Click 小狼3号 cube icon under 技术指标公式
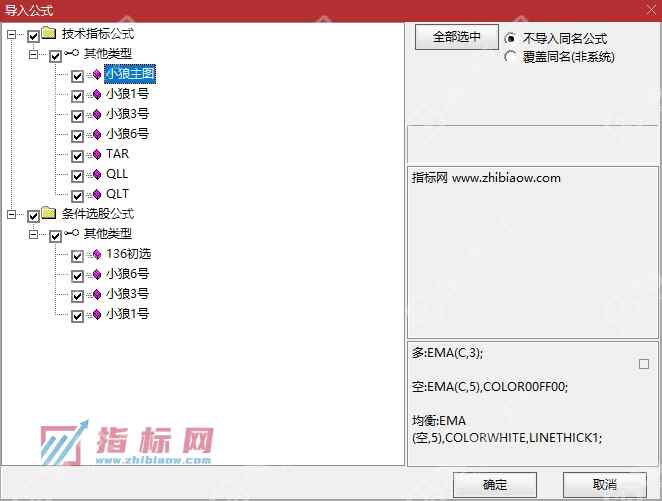Viewport: 662px width, 501px height. tap(97, 114)
